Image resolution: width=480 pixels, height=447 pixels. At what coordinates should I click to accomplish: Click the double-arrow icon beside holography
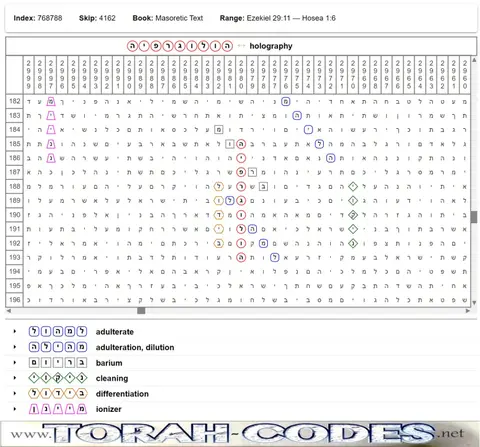(x=241, y=46)
